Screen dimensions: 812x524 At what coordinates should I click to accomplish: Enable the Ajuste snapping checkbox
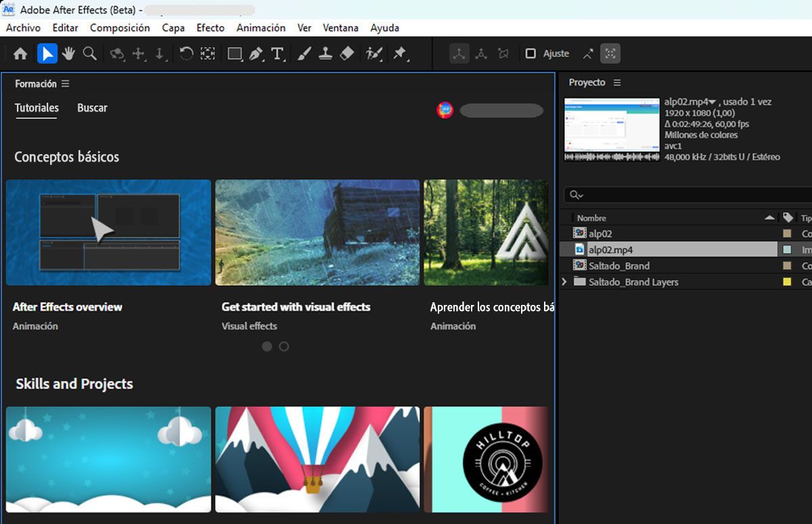point(531,53)
